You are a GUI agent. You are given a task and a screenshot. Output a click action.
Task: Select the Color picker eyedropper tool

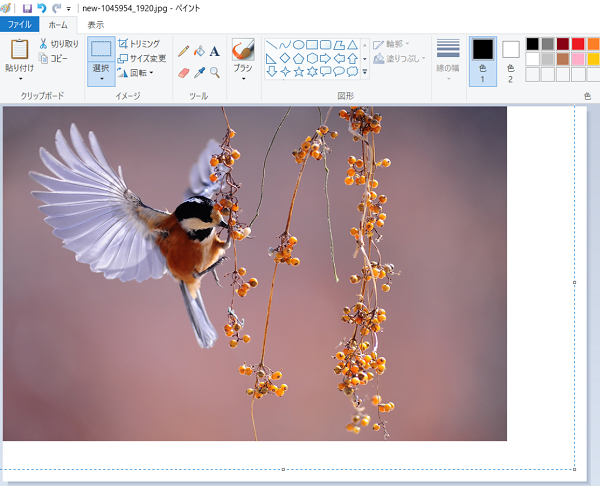pyautogui.click(x=199, y=73)
